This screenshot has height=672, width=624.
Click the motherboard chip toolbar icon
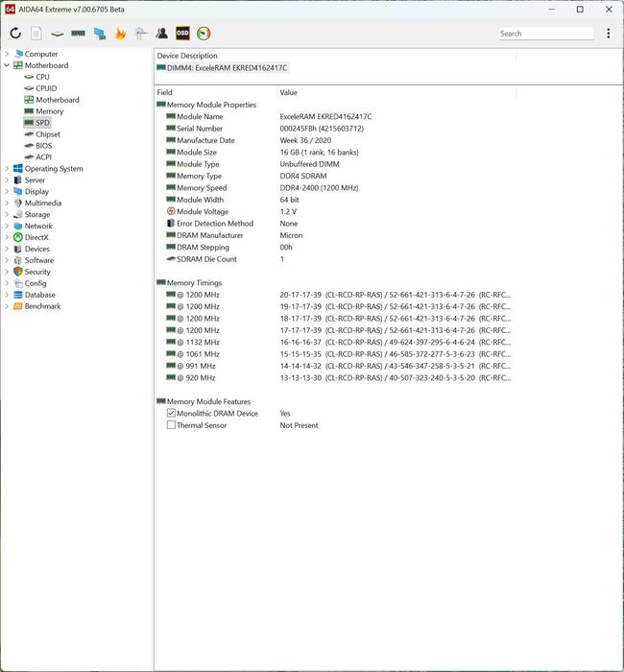57,34
